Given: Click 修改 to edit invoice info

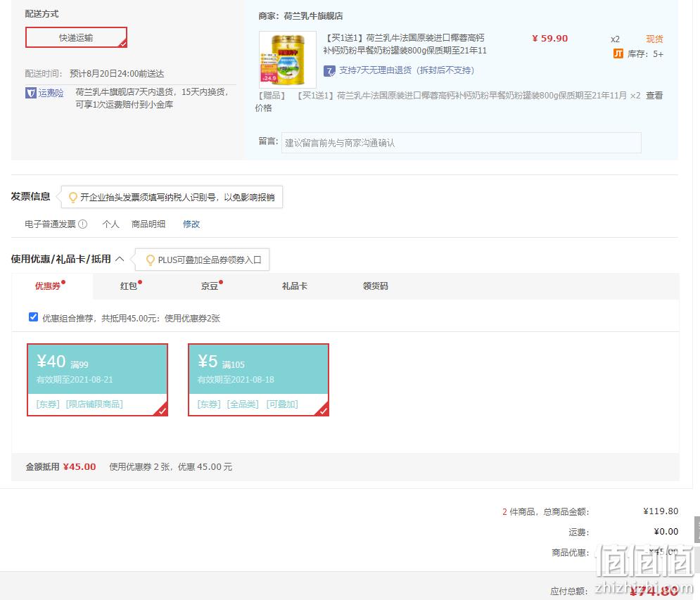Looking at the screenshot, I should [x=191, y=224].
